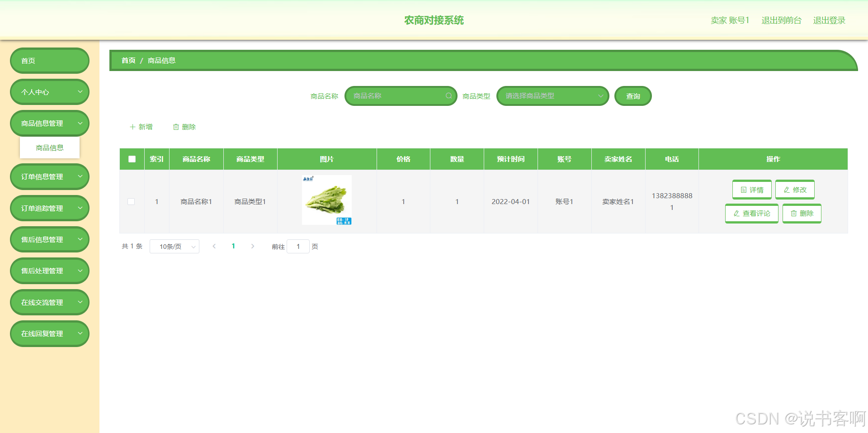Image resolution: width=868 pixels, height=433 pixels.
Task: Click the 账号1 table cell
Action: (564, 202)
